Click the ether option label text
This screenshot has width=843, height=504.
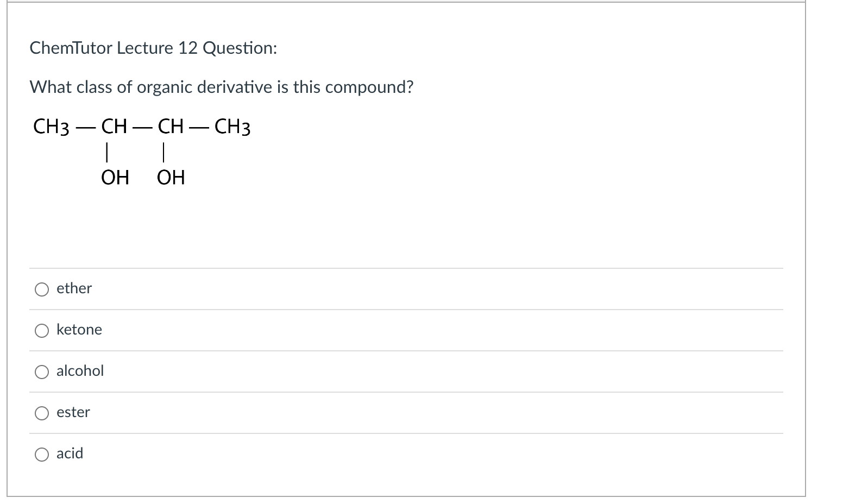coord(74,288)
